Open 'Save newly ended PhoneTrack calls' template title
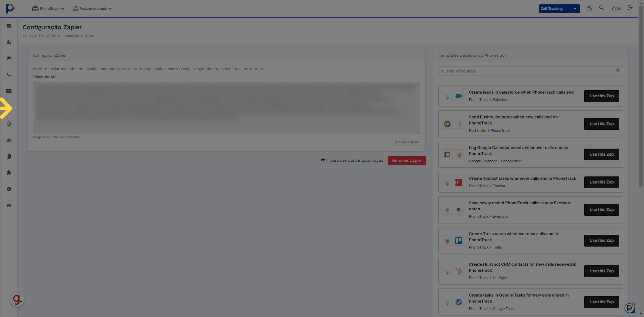 [520, 206]
